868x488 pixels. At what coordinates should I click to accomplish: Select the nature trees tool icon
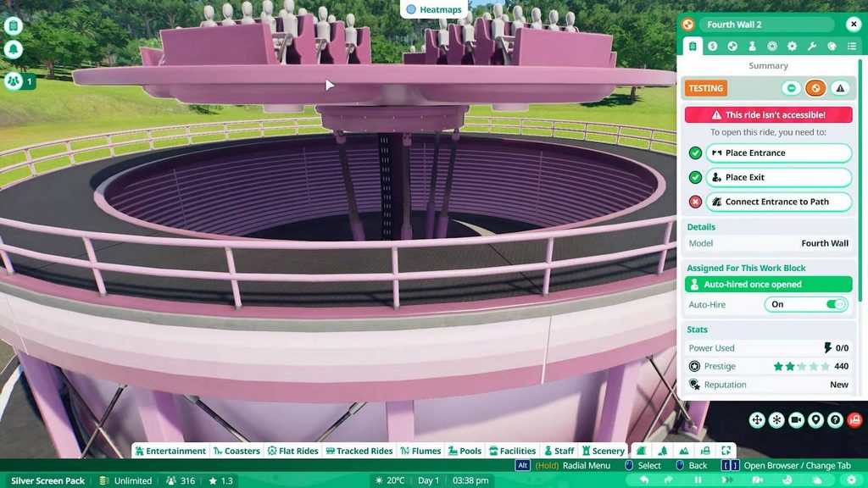[663, 451]
